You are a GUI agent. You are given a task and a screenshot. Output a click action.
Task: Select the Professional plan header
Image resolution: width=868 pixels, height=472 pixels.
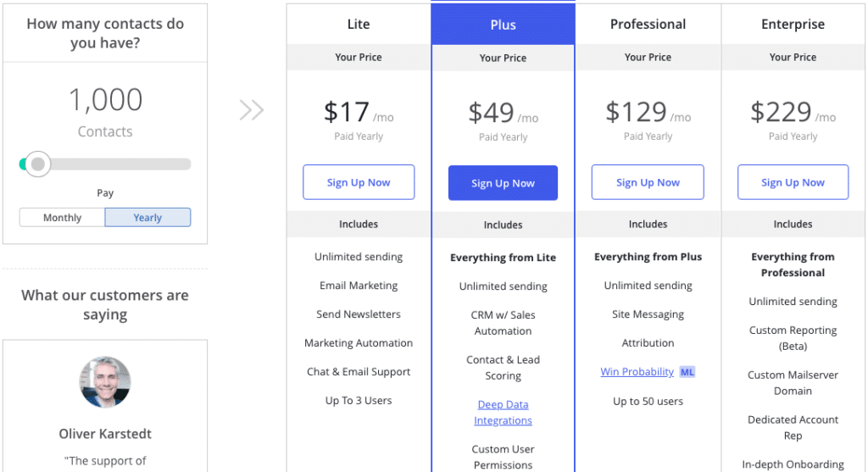[x=648, y=25]
